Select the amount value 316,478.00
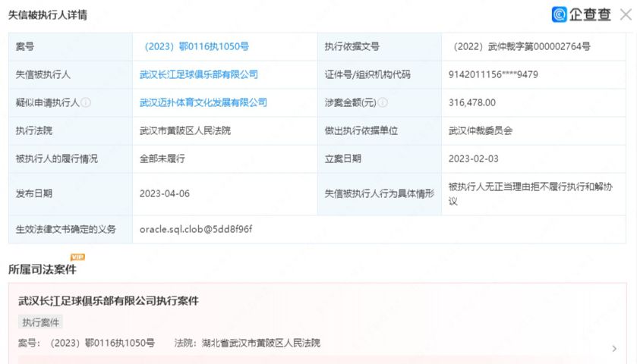The image size is (637, 364). [x=471, y=102]
